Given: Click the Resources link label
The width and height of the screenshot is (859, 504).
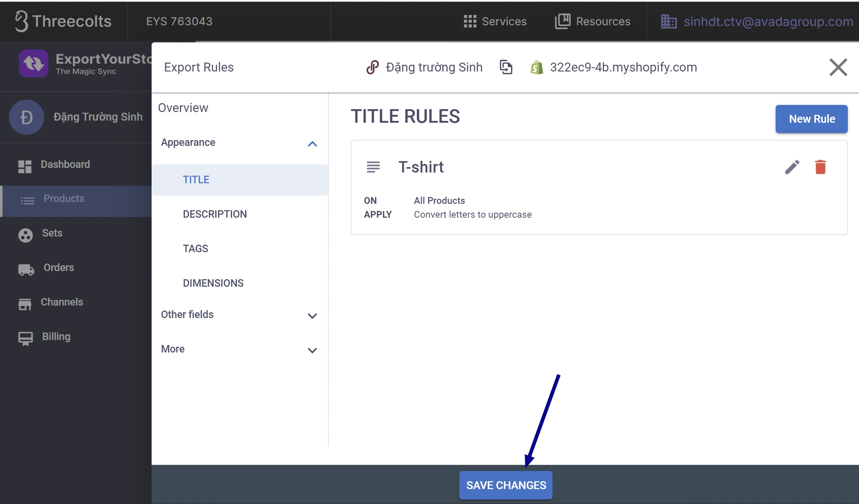Looking at the screenshot, I should [x=603, y=21].
